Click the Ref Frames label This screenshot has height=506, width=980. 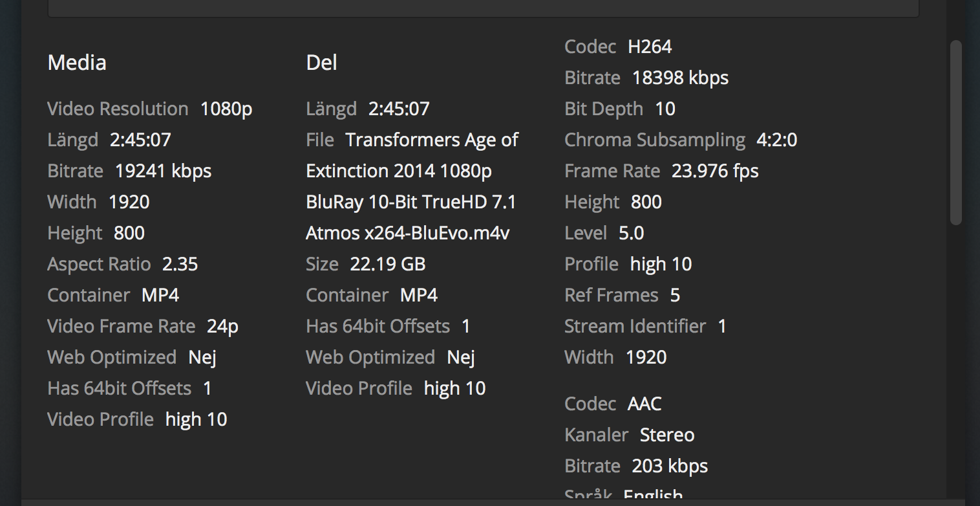tap(611, 295)
